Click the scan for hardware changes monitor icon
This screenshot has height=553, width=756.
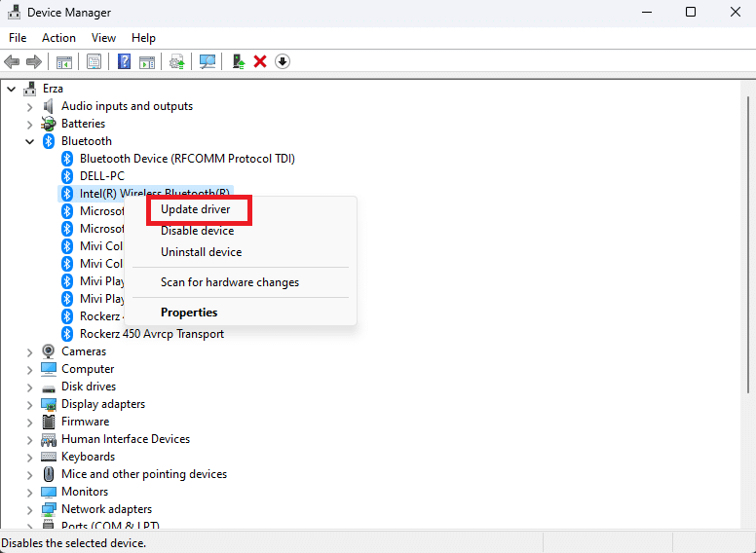click(x=208, y=61)
